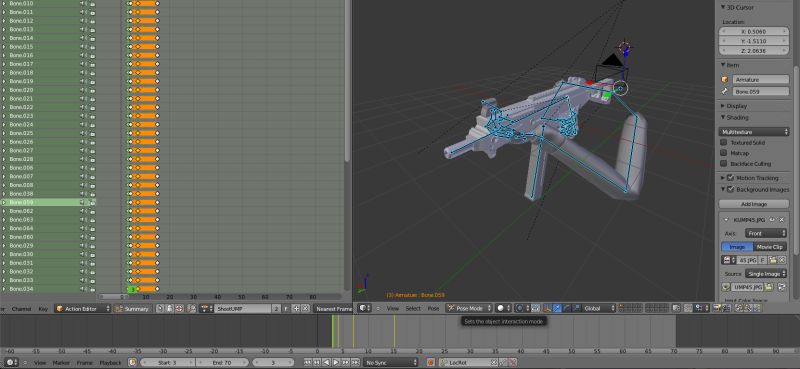Open the 3D viewport View menu
Viewport: 800px width, 369px height.
point(393,308)
